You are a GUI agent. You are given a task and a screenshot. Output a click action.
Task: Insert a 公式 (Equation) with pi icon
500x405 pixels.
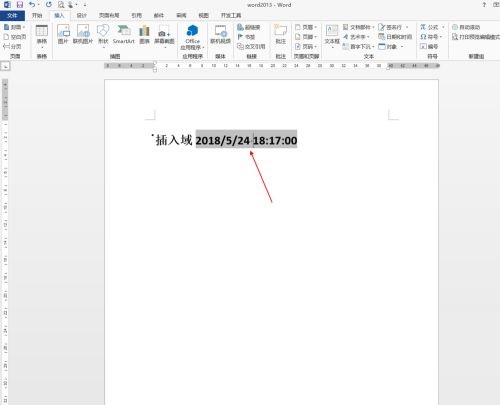tap(429, 27)
